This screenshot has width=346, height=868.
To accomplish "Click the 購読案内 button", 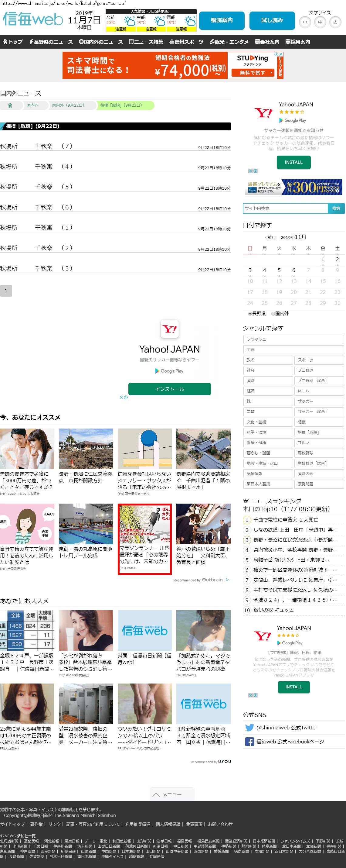I will pos(222,21).
